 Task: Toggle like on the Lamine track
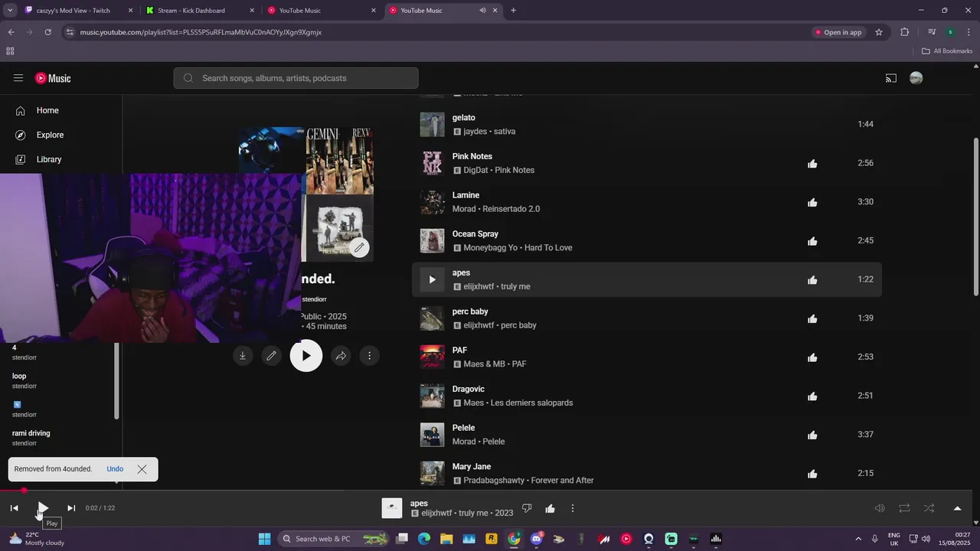click(x=812, y=202)
